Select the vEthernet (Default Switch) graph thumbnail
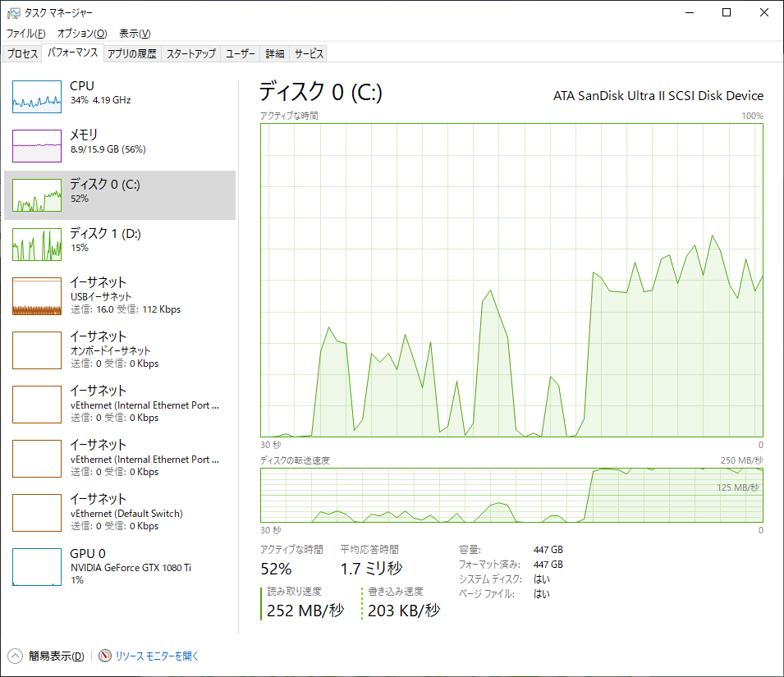The image size is (784, 677). click(37, 513)
